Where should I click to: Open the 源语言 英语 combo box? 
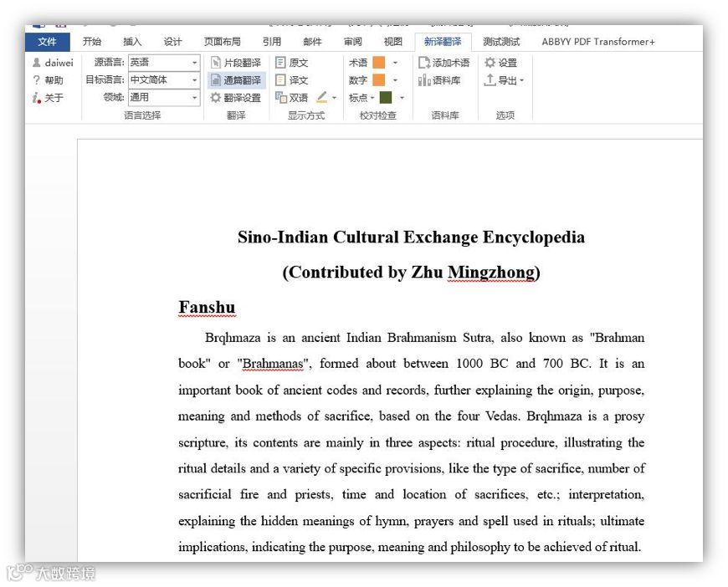point(164,62)
